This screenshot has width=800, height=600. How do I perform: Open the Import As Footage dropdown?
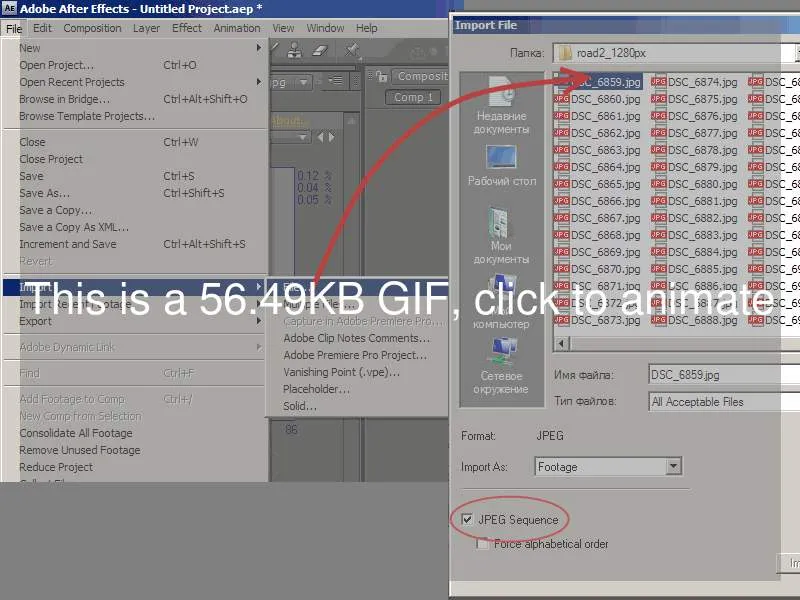click(x=608, y=466)
